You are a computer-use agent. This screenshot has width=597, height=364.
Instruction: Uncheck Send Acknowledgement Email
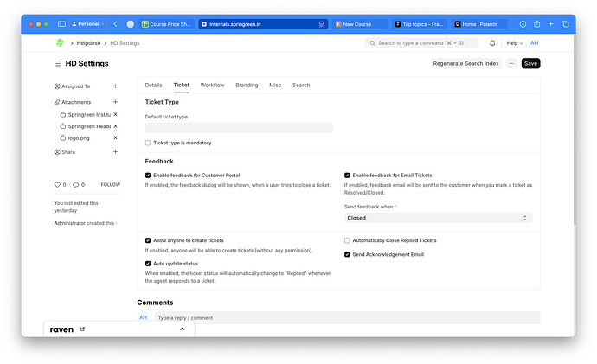click(x=347, y=254)
